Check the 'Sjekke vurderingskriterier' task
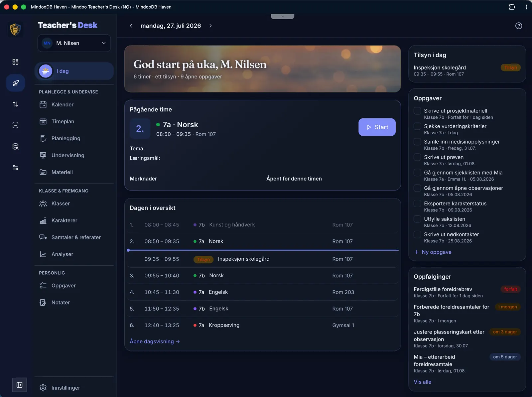This screenshot has width=532, height=397. (417, 126)
